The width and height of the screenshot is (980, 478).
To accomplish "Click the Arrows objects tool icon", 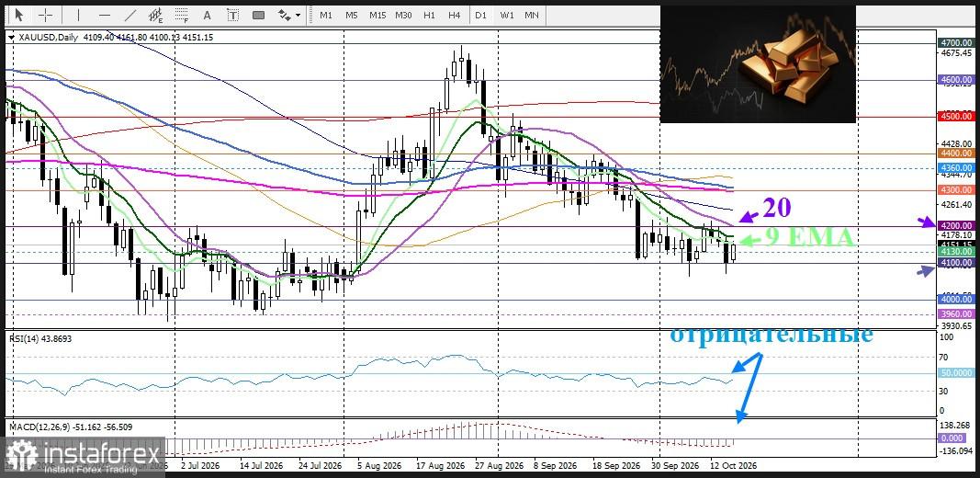I will coord(285,15).
